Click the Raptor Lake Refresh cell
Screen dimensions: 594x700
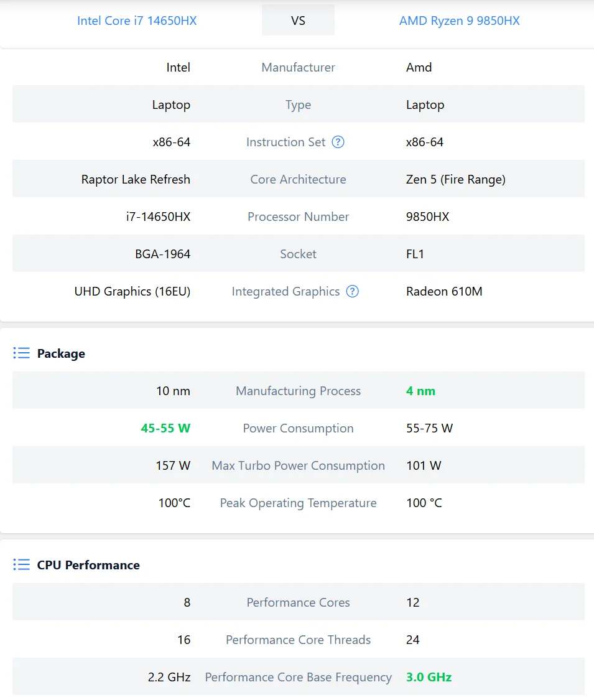click(x=136, y=179)
